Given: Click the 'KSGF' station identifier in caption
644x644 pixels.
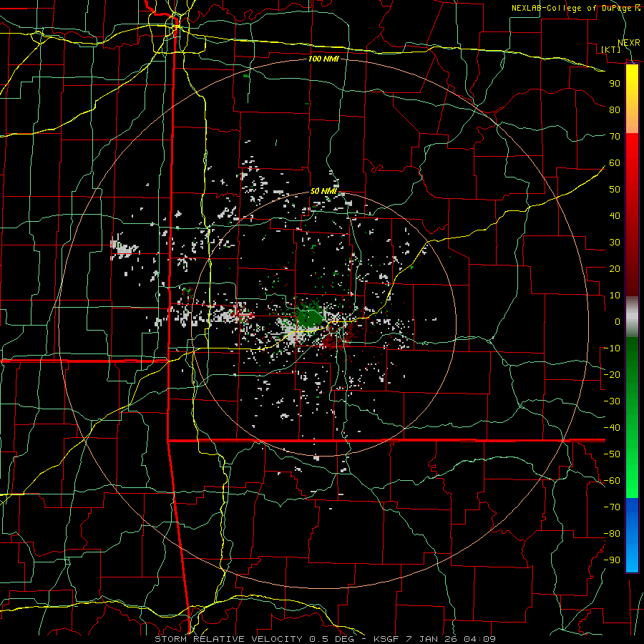Looking at the screenshot, I should pyautogui.click(x=386, y=639).
